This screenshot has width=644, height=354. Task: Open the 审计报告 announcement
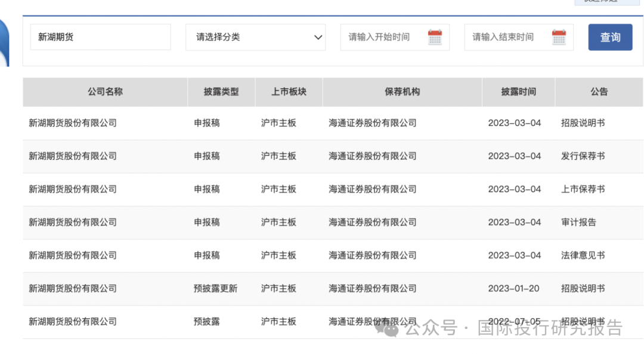point(578,222)
